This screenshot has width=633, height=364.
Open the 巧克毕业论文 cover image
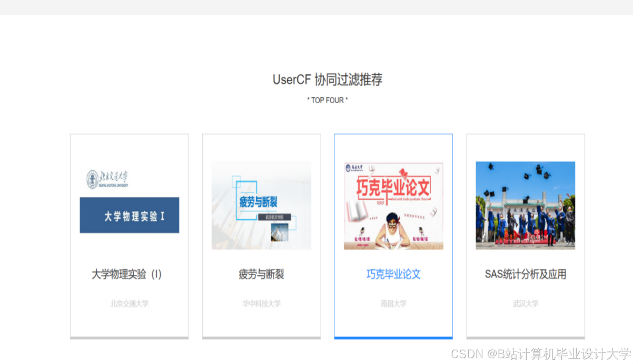(393, 205)
